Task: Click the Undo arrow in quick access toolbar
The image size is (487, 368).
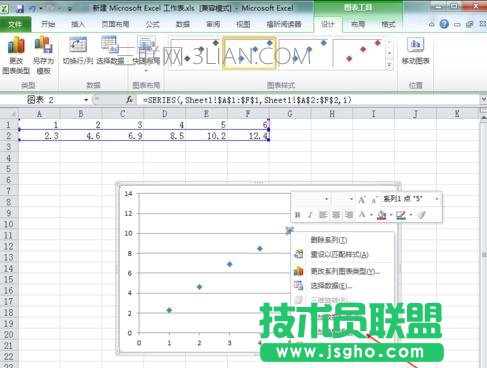Action: (x=32, y=8)
